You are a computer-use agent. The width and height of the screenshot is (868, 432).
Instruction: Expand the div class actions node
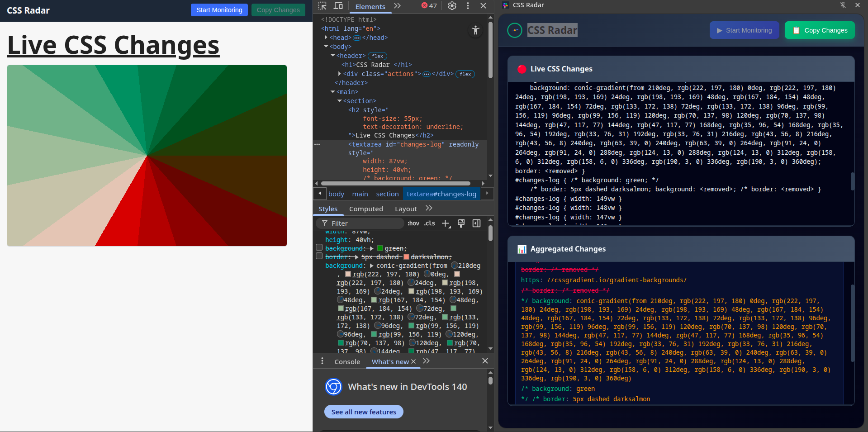pyautogui.click(x=340, y=74)
